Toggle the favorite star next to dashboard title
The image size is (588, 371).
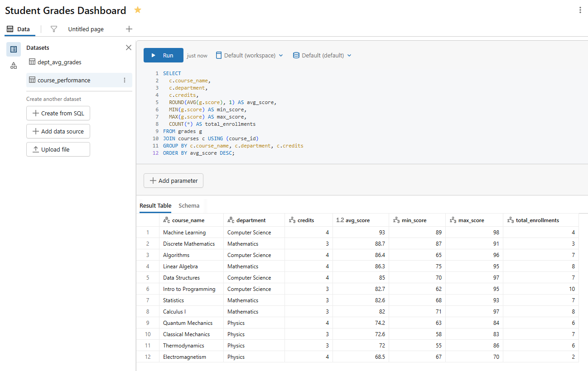[138, 10]
